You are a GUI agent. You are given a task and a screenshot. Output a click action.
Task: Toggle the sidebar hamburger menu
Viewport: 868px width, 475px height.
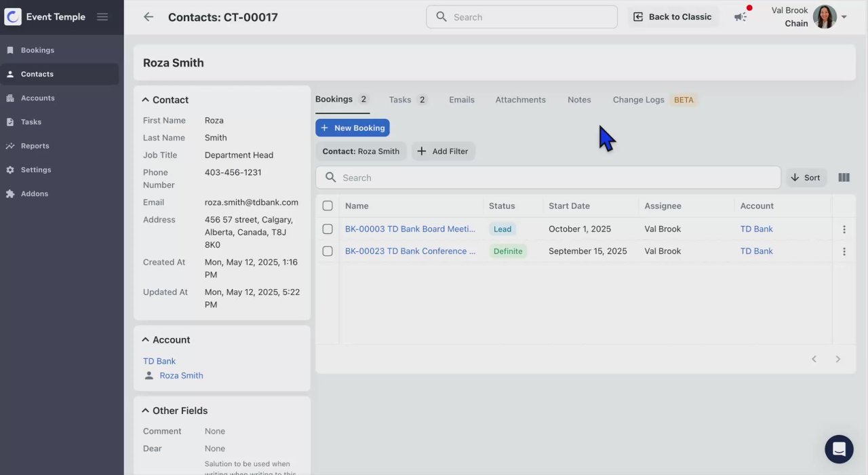(102, 17)
